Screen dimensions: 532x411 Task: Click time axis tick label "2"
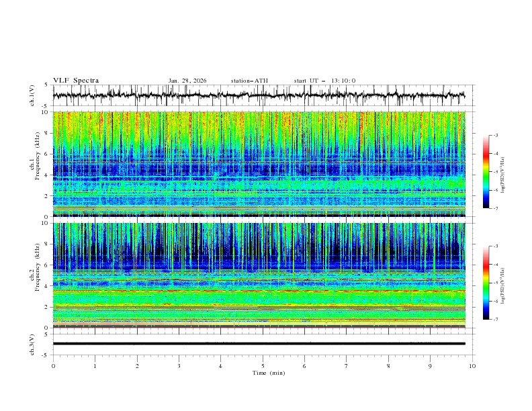click(137, 366)
